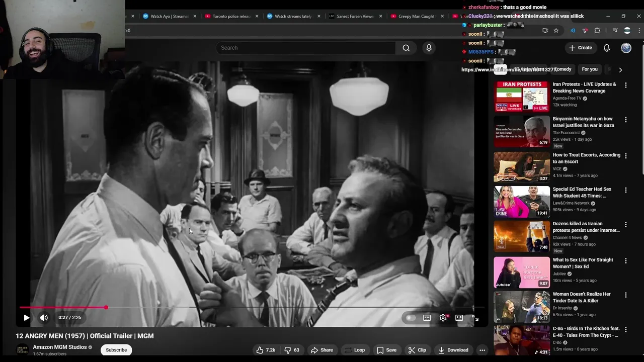
Task: Open options for the Tinder Date video
Action: 626,295
